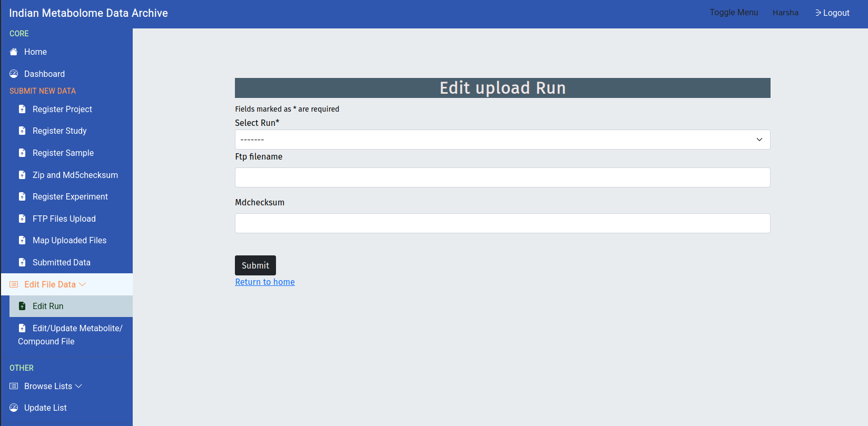Open the Register Project menu item

click(x=62, y=109)
